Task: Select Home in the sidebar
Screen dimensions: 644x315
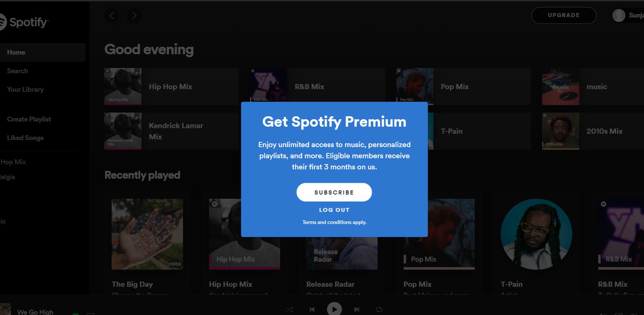Action: [x=16, y=52]
